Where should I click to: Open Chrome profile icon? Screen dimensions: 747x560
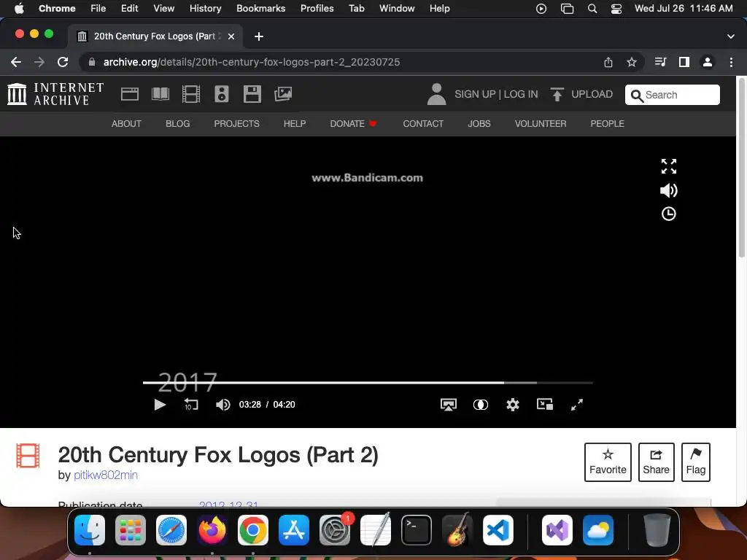click(708, 62)
